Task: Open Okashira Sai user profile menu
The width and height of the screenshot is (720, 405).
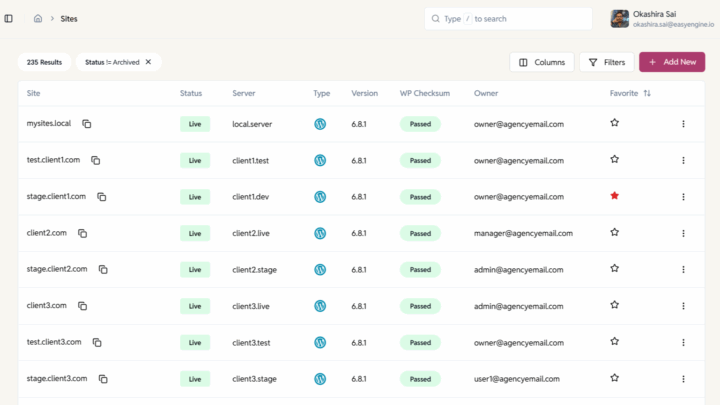Action: pyautogui.click(x=660, y=19)
